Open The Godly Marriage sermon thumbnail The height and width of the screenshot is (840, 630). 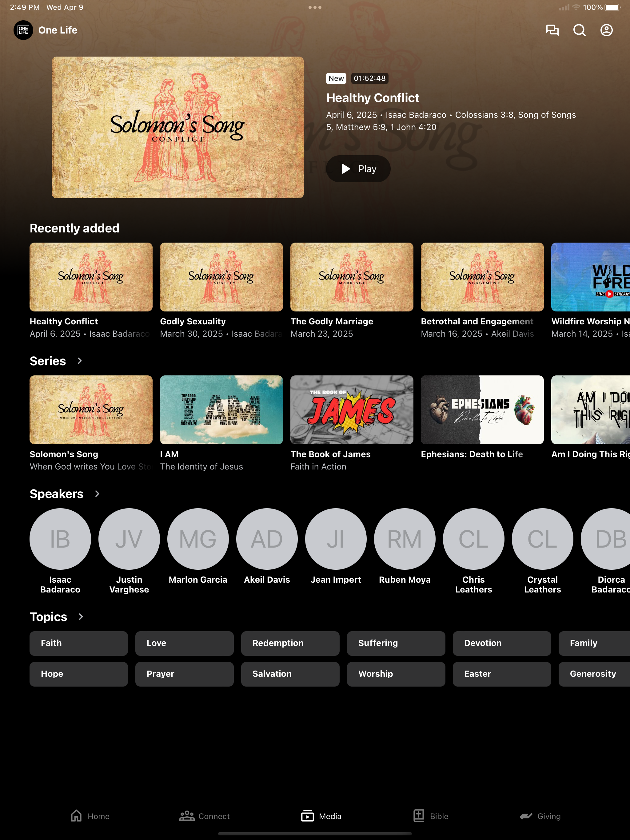click(352, 277)
